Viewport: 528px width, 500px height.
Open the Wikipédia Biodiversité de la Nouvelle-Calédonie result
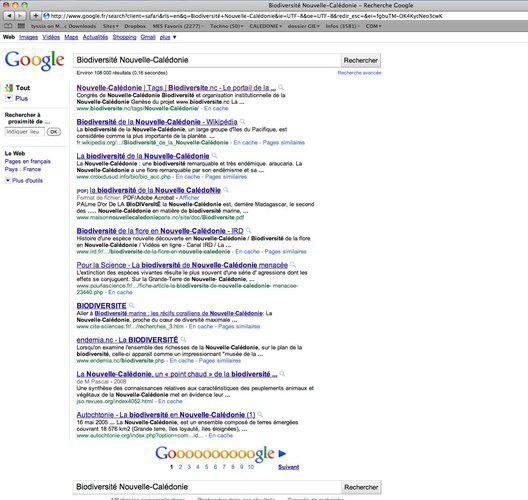[157, 122]
